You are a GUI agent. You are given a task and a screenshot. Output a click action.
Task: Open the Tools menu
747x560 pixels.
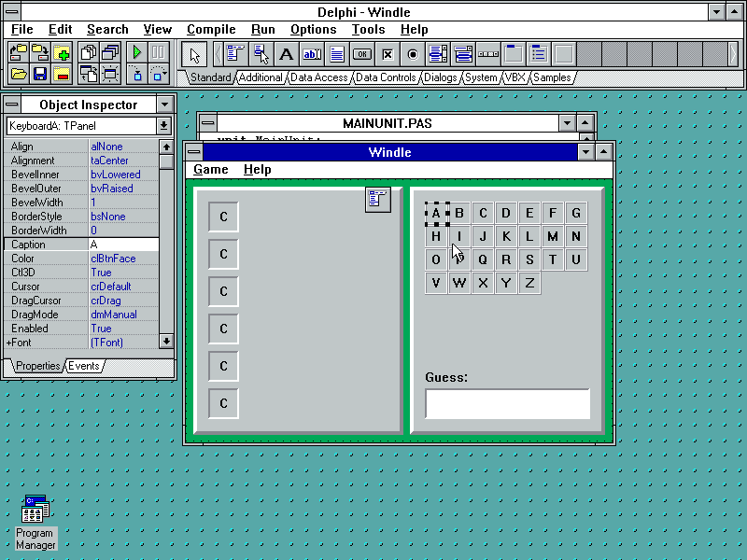click(368, 30)
